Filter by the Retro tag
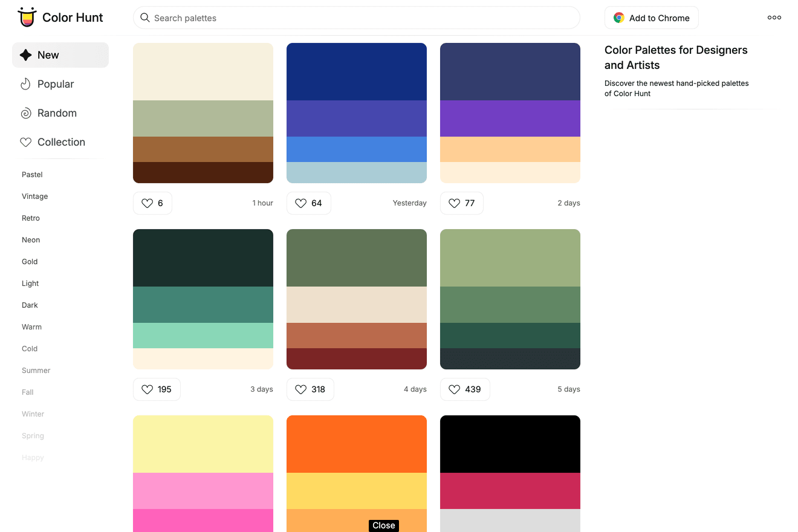This screenshot has width=798, height=532. coord(31,218)
